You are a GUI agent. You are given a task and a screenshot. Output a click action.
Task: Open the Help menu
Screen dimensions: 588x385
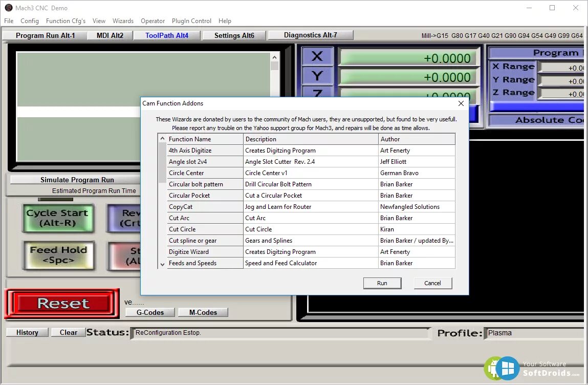pos(225,21)
